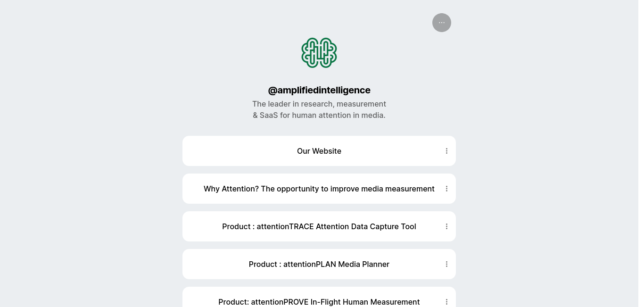Open Product attentionTRACE Attention Data Capture Tool
This screenshot has height=307, width=644.
[x=319, y=226]
